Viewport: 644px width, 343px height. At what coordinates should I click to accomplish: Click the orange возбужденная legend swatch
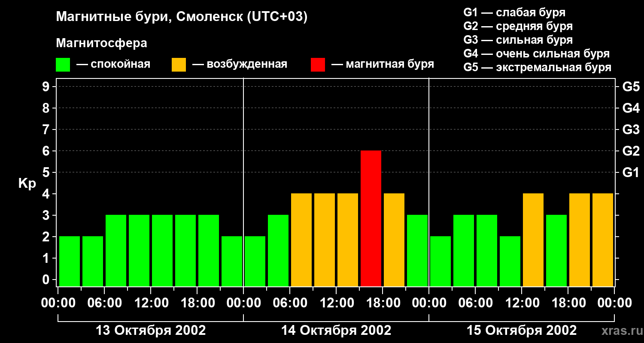pos(179,65)
